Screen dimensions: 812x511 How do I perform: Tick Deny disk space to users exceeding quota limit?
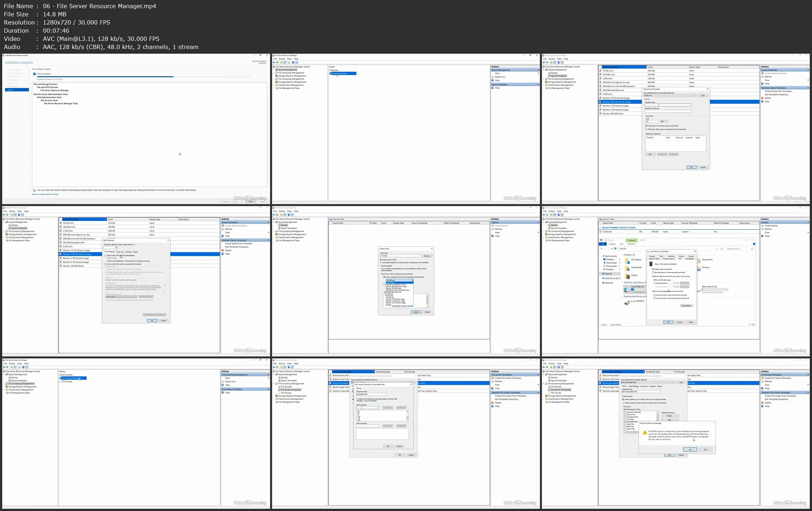[653, 272]
